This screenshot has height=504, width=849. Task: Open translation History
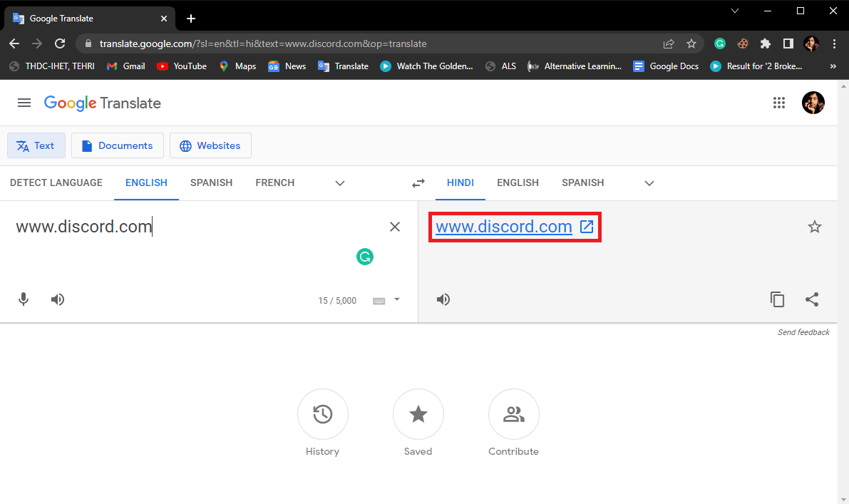[x=323, y=414]
